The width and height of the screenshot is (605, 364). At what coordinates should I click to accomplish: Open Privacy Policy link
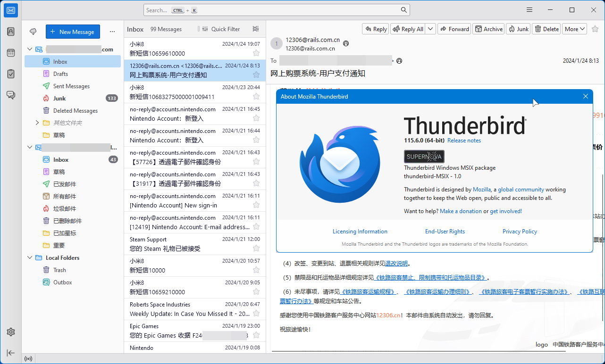point(520,232)
